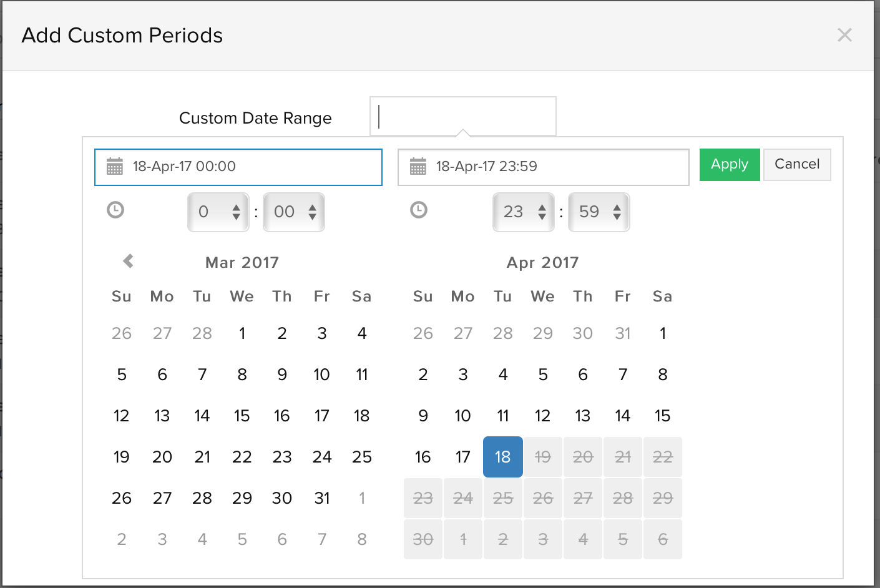Cancel the custom date selection
Image resolution: width=880 pixels, height=588 pixels.
pos(797,164)
